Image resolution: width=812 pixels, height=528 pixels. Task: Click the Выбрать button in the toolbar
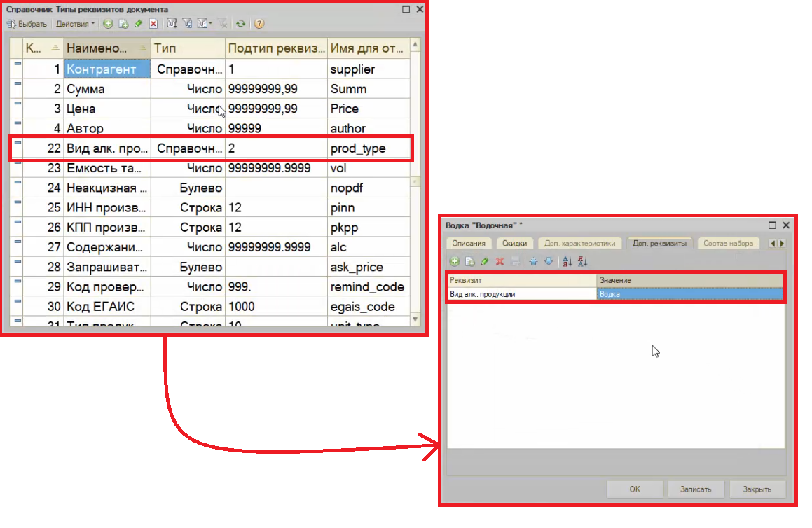[27, 24]
